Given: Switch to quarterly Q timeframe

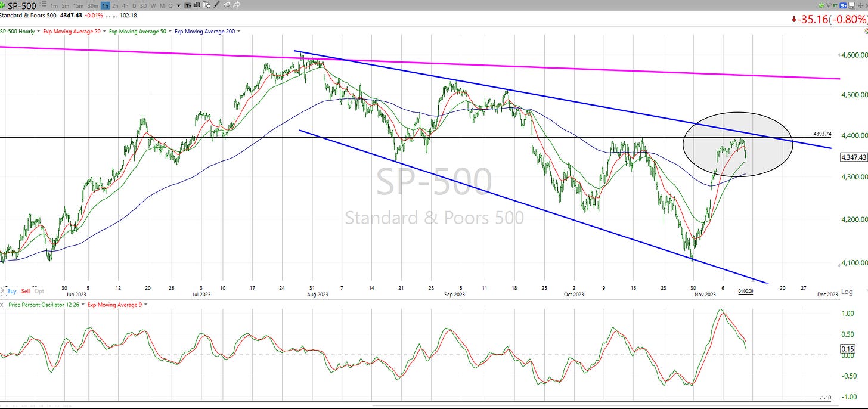Looking at the screenshot, I should click(x=170, y=6).
